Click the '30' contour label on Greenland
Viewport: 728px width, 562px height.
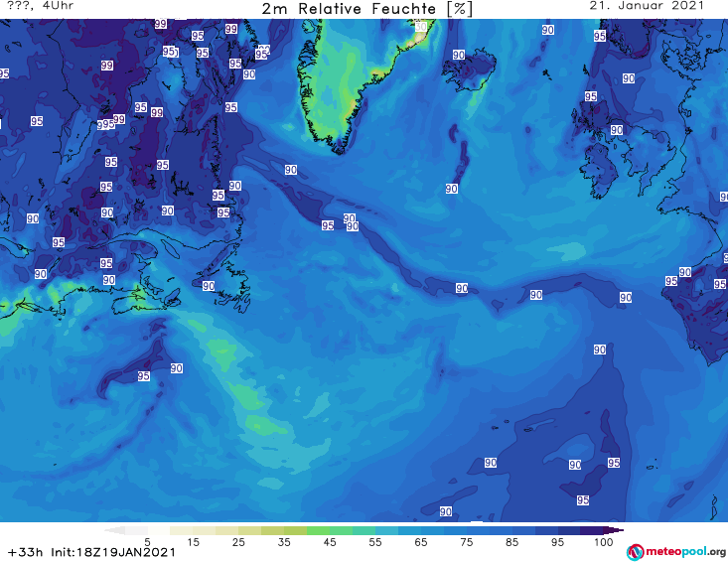(420, 27)
